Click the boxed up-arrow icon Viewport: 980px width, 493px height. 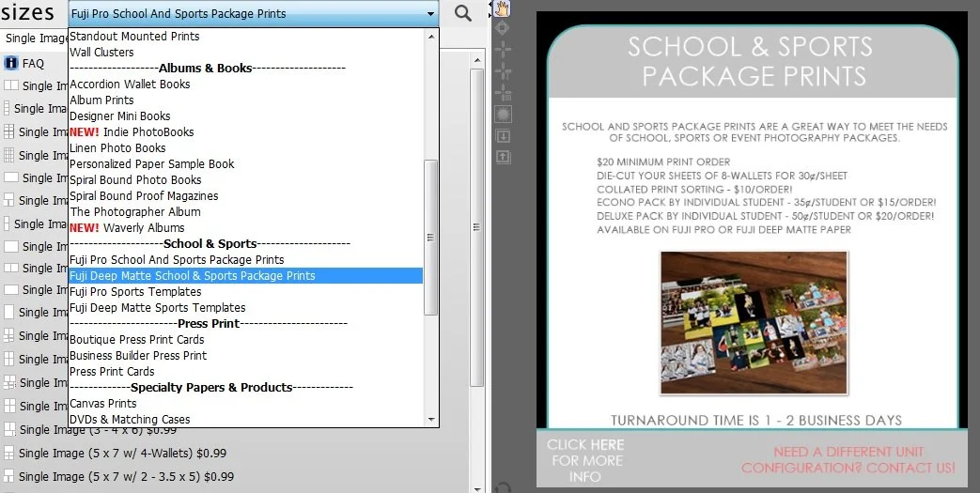pyautogui.click(x=503, y=157)
